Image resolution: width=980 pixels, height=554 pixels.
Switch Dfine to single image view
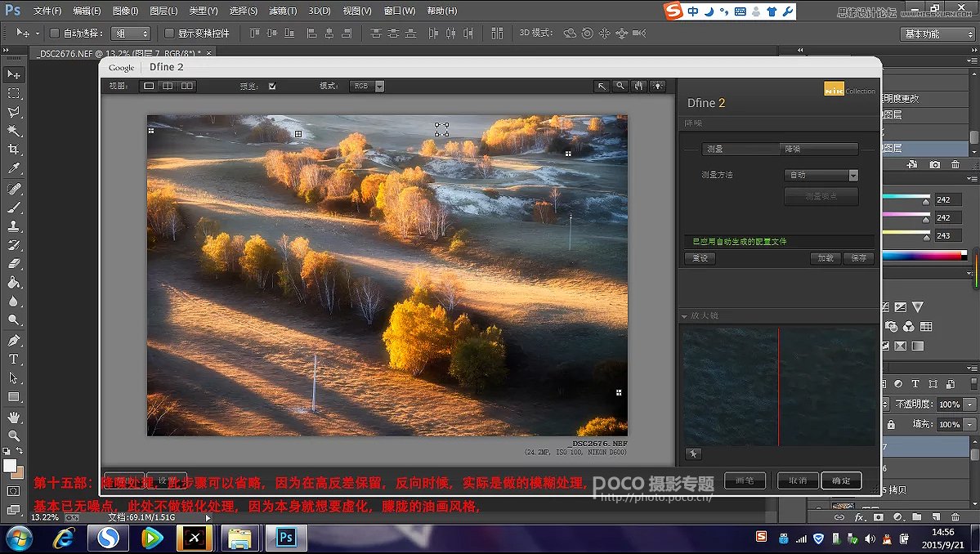pyautogui.click(x=149, y=86)
